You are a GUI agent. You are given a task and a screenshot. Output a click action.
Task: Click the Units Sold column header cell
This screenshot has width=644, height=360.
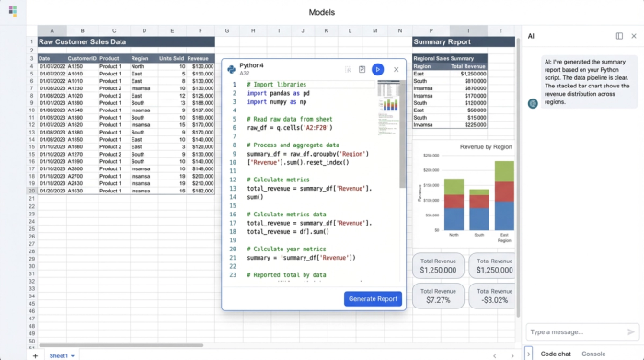(x=171, y=58)
